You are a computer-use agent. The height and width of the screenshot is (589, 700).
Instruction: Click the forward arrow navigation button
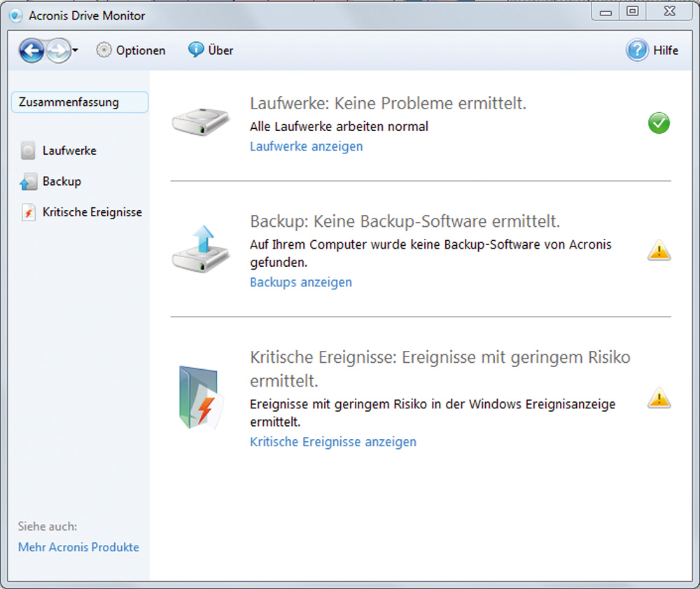[59, 50]
